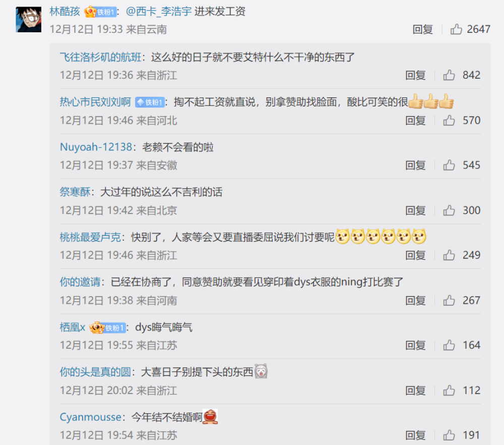Image resolution: width=504 pixels, height=445 pixels.
Task: Reply to Nuyoah-12138's comment
Action: (x=415, y=165)
